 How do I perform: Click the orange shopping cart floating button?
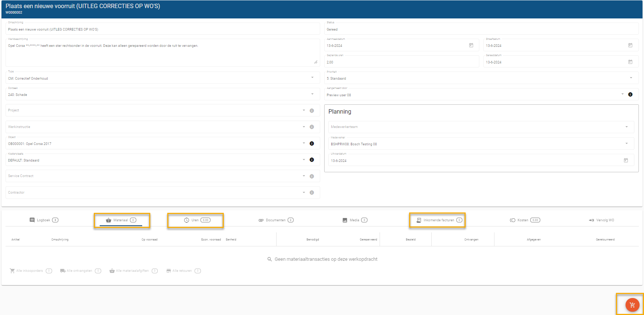tap(632, 305)
